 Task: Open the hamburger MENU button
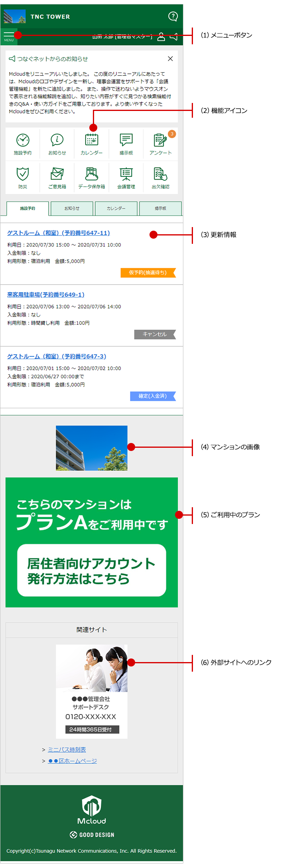coord(9,36)
